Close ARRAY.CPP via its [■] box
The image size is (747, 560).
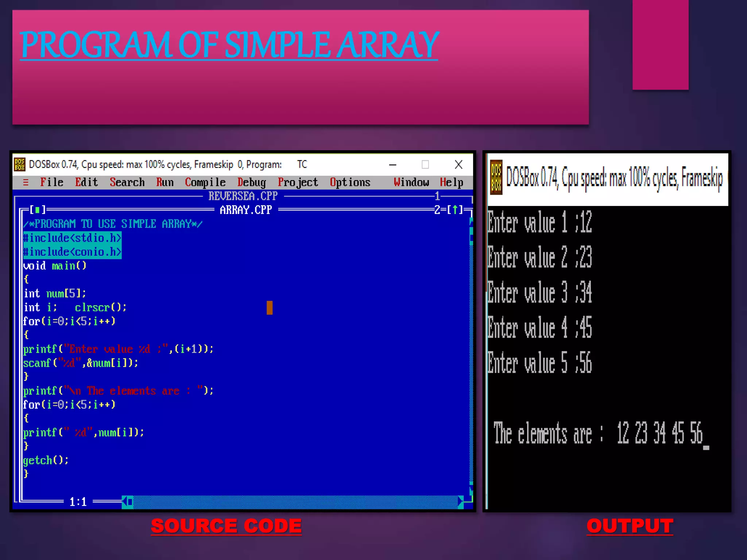(x=38, y=210)
